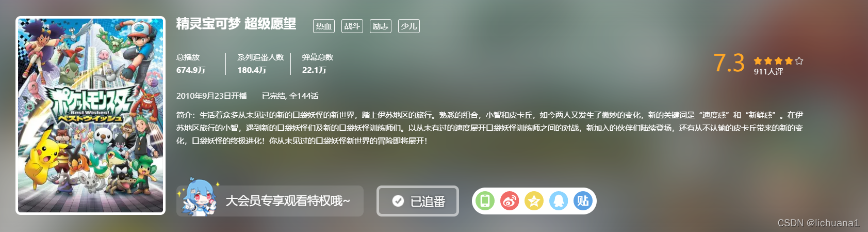Open the 大会员专享观看特权 banner

tap(270, 201)
